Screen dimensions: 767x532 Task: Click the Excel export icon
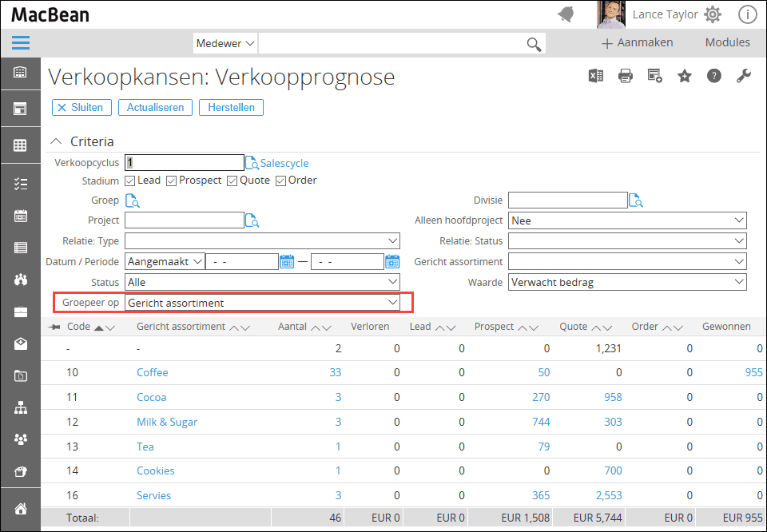pyautogui.click(x=595, y=76)
